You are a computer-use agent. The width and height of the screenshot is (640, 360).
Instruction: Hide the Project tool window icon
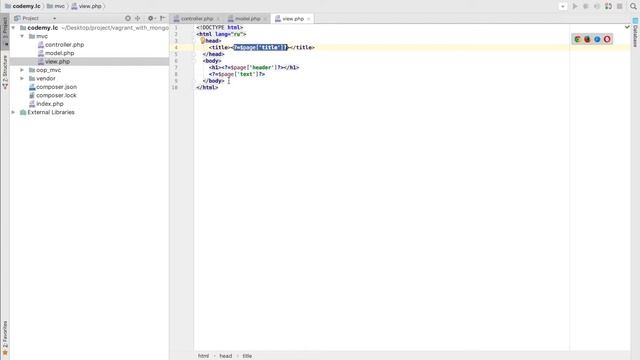click(x=163, y=18)
